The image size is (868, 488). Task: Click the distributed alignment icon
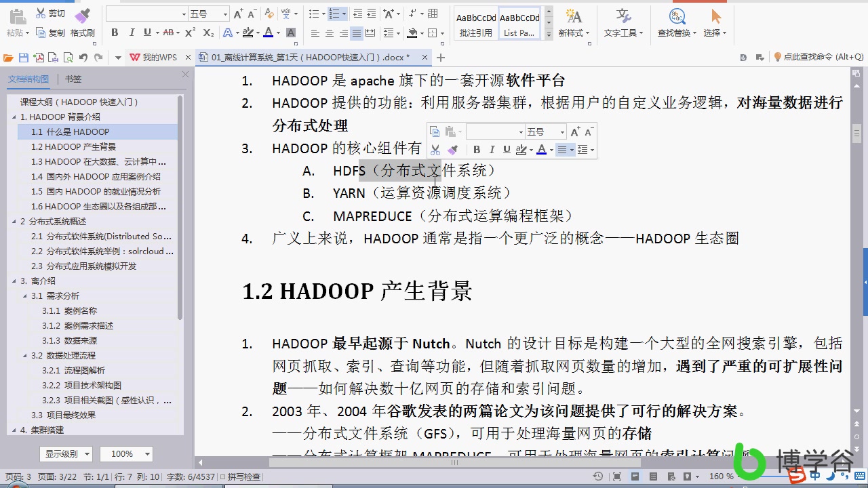pyautogui.click(x=371, y=33)
